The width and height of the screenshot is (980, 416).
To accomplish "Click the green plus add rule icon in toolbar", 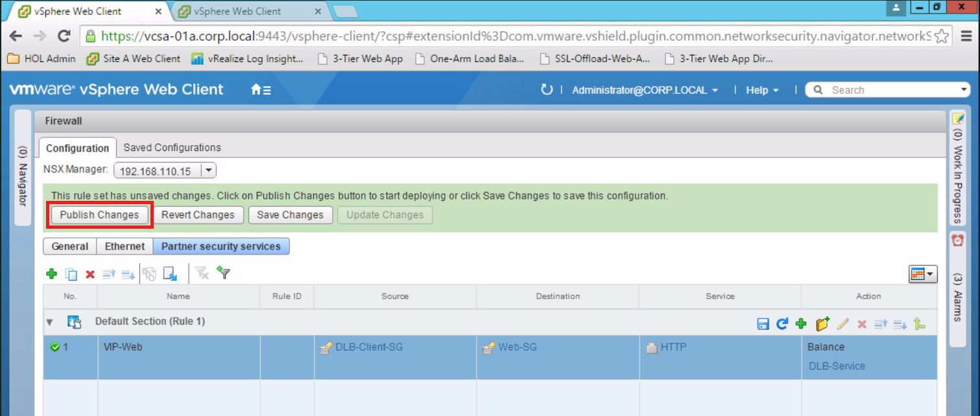I will [x=52, y=274].
